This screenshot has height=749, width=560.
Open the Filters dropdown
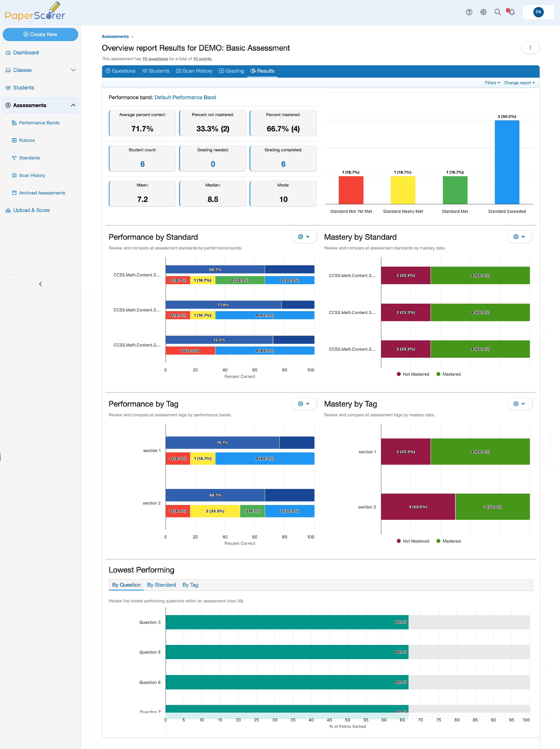[x=492, y=83]
